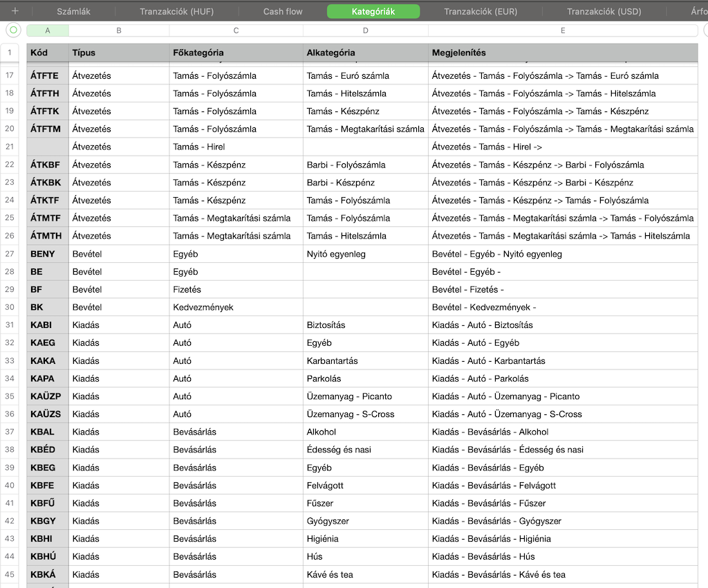708x588 pixels.
Task: Click the Nyitó egyenleg subcategory cell
Action: tap(365, 254)
